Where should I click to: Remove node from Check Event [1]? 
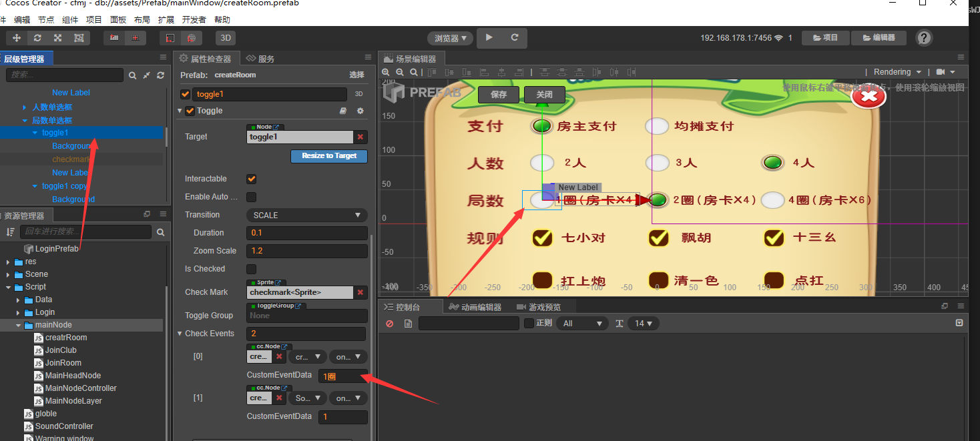point(280,398)
